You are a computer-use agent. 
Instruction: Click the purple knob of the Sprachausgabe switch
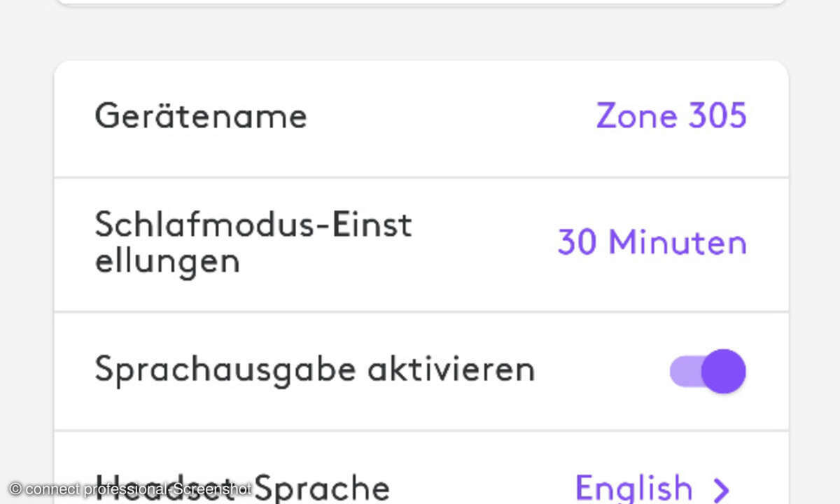coord(724,371)
